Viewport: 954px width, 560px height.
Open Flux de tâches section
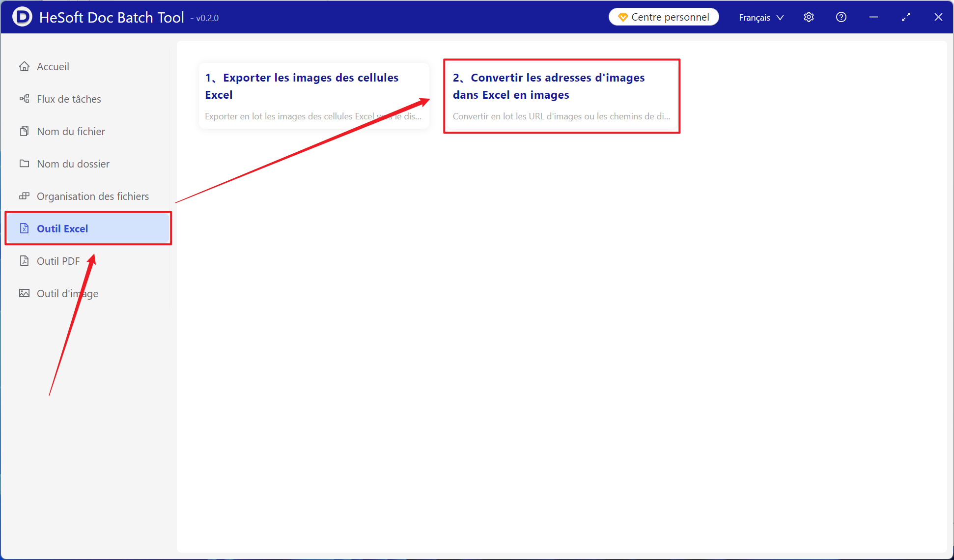coord(88,99)
